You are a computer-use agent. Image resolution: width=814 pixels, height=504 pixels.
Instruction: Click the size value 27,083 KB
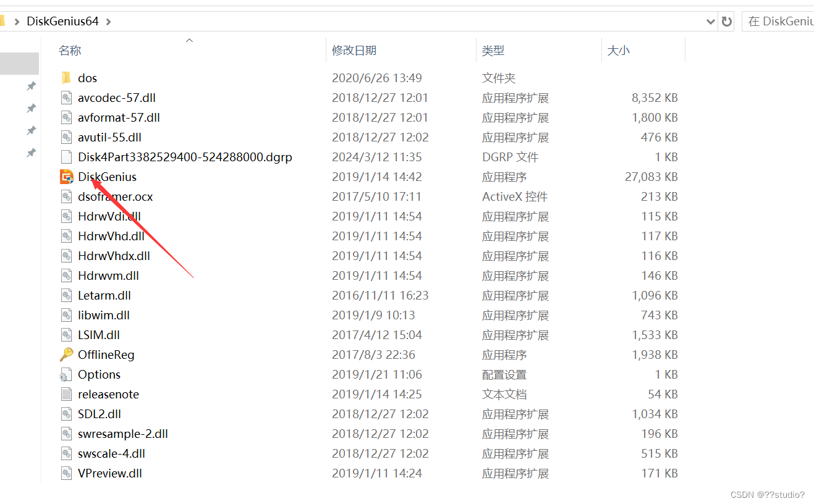pos(651,177)
